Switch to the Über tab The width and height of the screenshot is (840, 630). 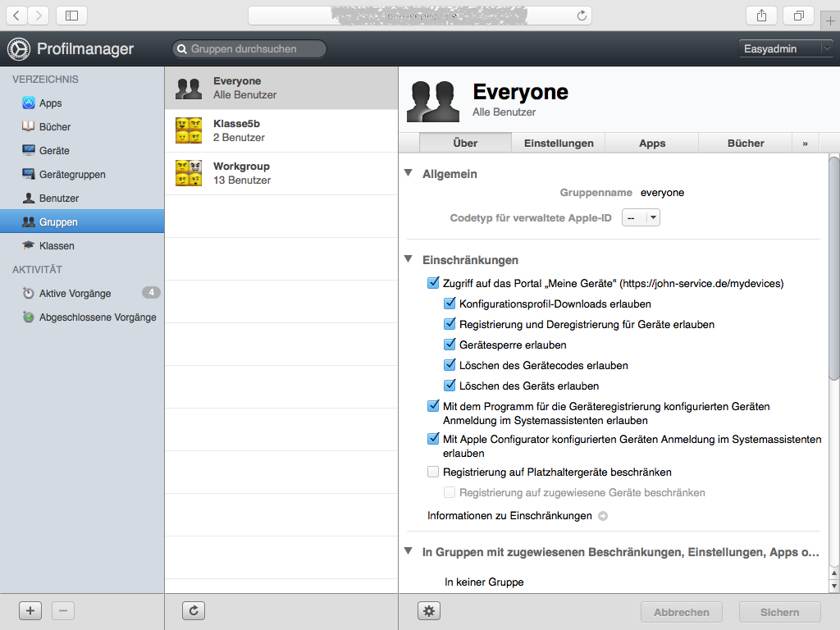[465, 144]
